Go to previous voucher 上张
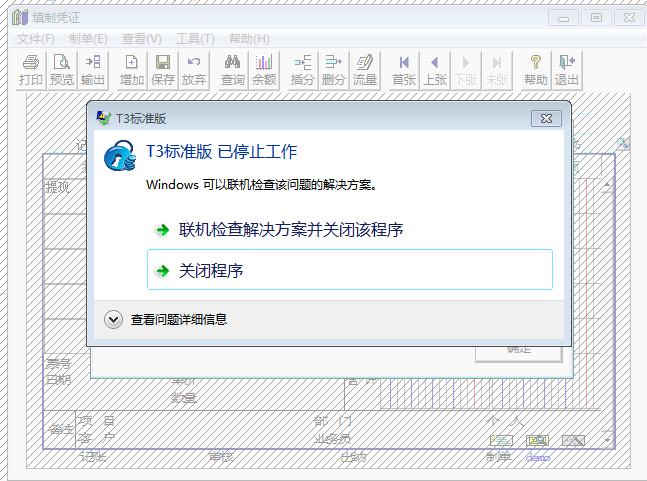 (x=435, y=71)
